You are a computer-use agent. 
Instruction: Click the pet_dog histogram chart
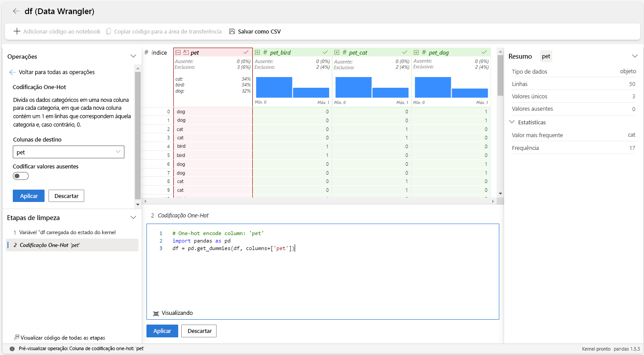coord(451,87)
